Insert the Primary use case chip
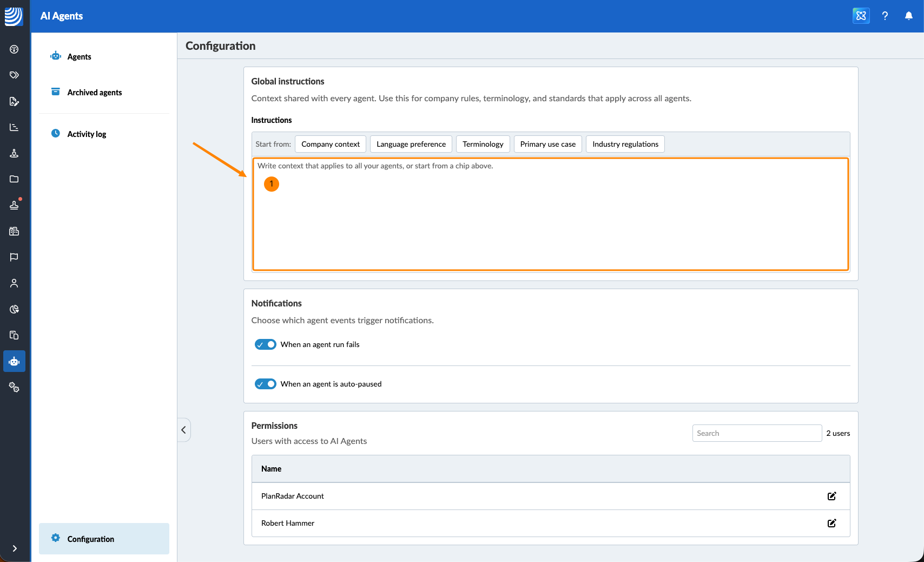 tap(548, 144)
